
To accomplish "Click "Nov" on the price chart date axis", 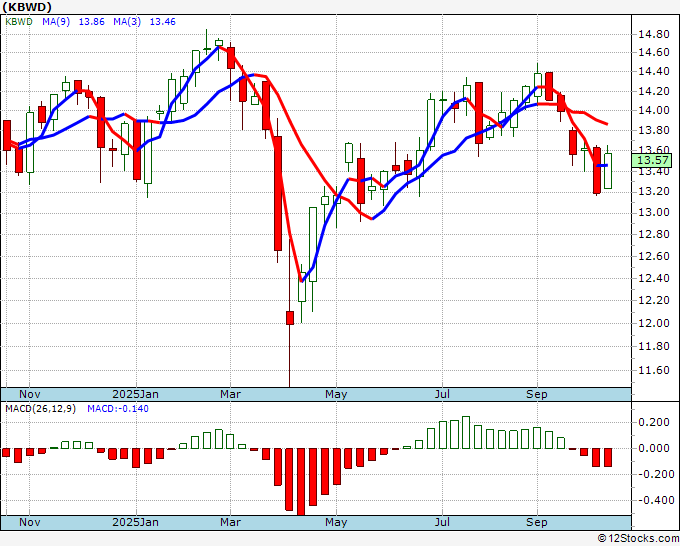I will click(29, 394).
